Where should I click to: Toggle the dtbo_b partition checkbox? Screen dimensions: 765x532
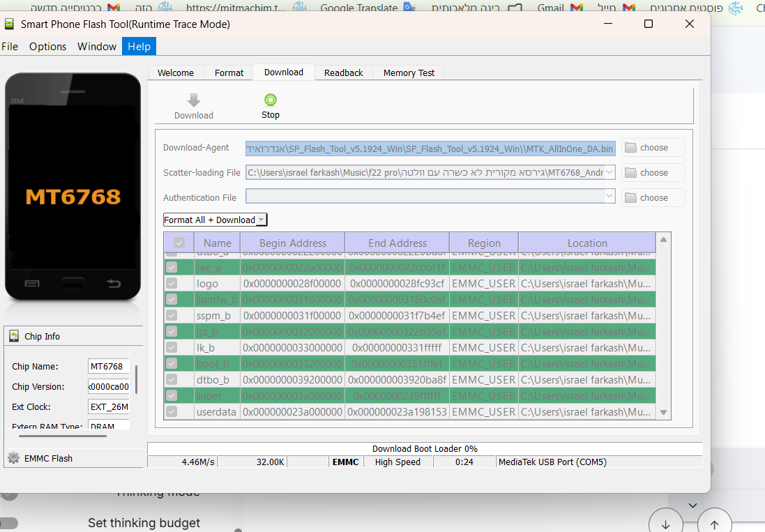(172, 379)
